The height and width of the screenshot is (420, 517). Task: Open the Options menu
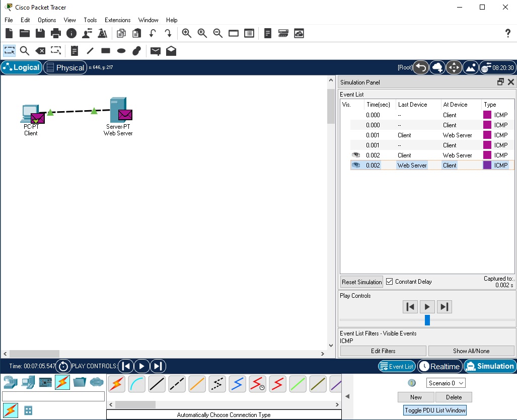point(47,20)
